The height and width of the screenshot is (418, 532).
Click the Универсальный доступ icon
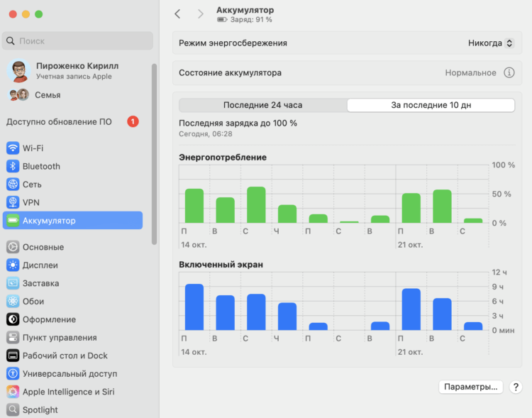13,374
